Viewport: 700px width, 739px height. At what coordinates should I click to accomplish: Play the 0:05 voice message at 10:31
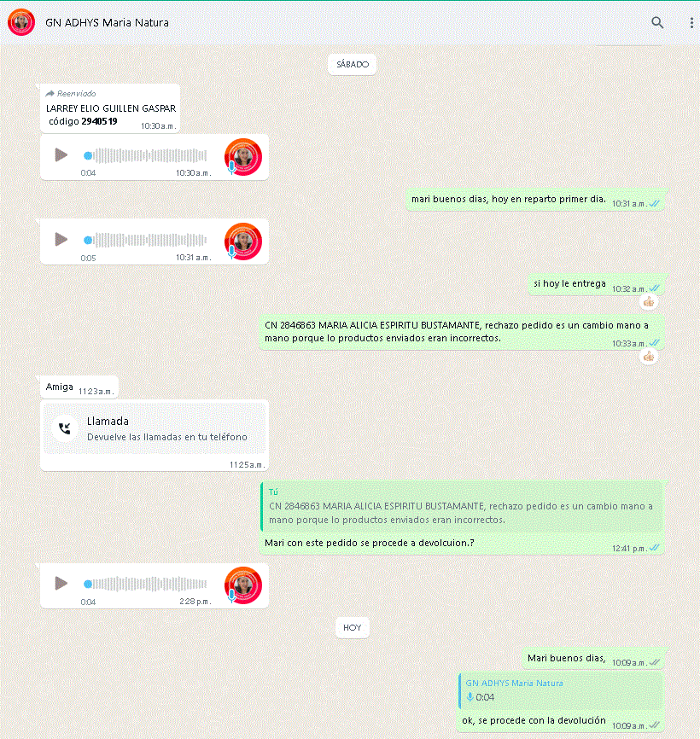tap(61, 240)
